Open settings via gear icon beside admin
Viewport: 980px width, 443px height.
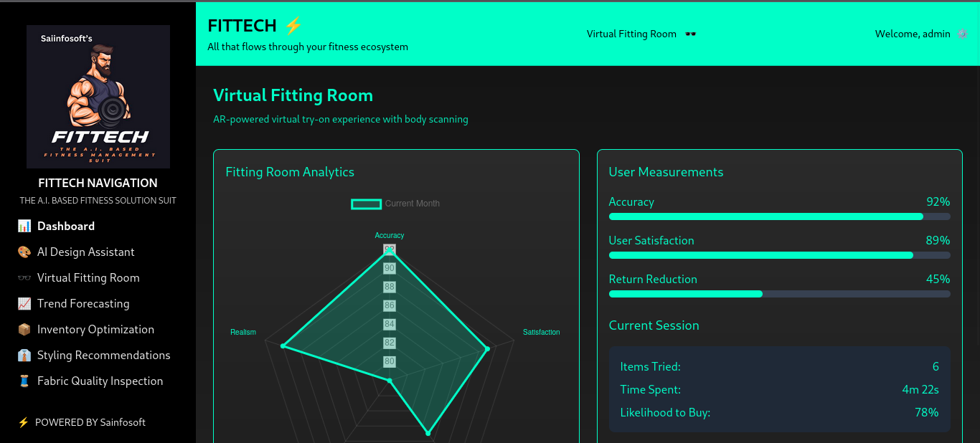962,34
